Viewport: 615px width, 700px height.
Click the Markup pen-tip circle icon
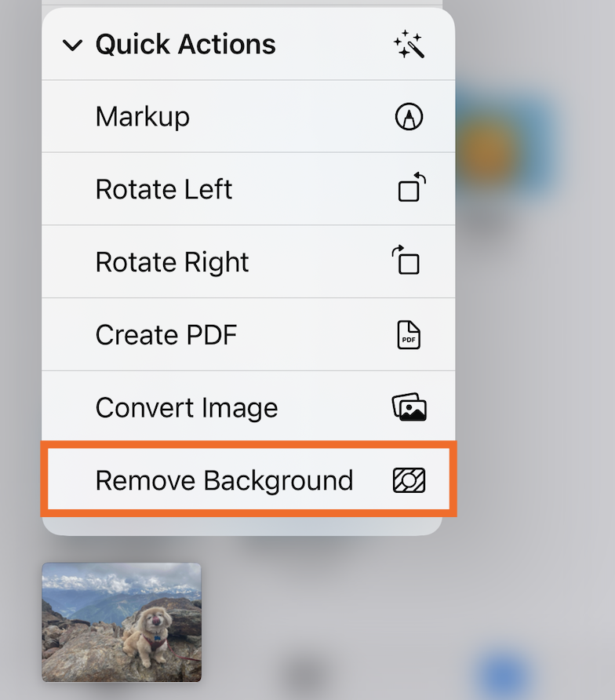pyautogui.click(x=409, y=116)
